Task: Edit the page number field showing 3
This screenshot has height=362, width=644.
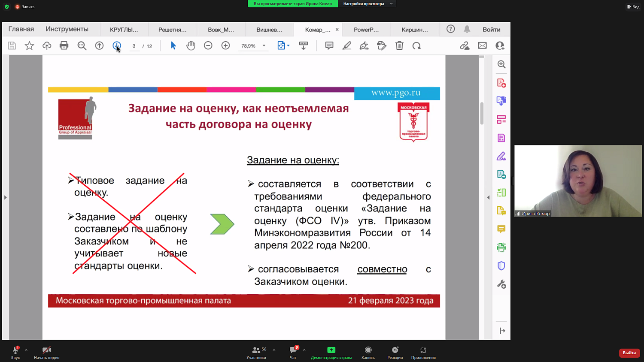Action: [x=134, y=45]
